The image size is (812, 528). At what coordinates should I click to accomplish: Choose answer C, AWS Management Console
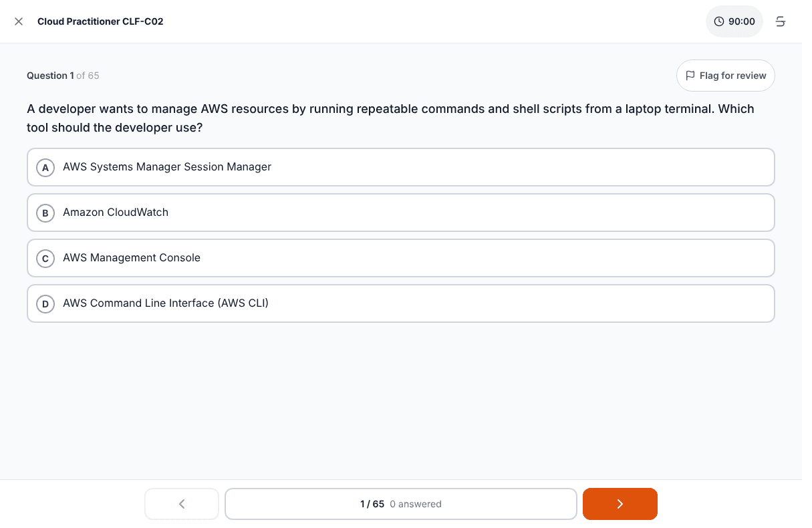click(401, 258)
